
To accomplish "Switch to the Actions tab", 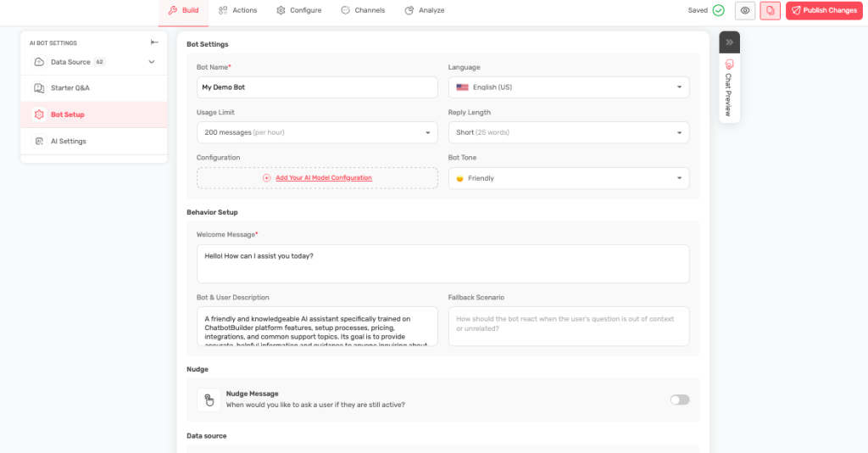I will [237, 10].
